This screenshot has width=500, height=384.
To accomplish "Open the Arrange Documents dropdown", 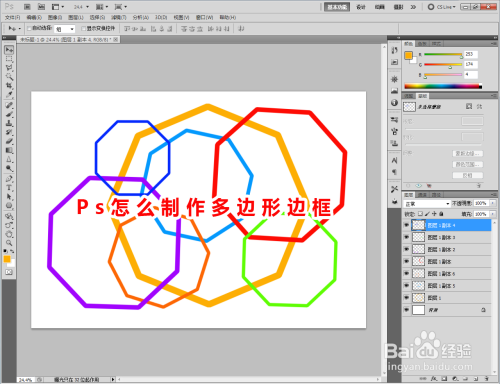I will click(x=102, y=7).
